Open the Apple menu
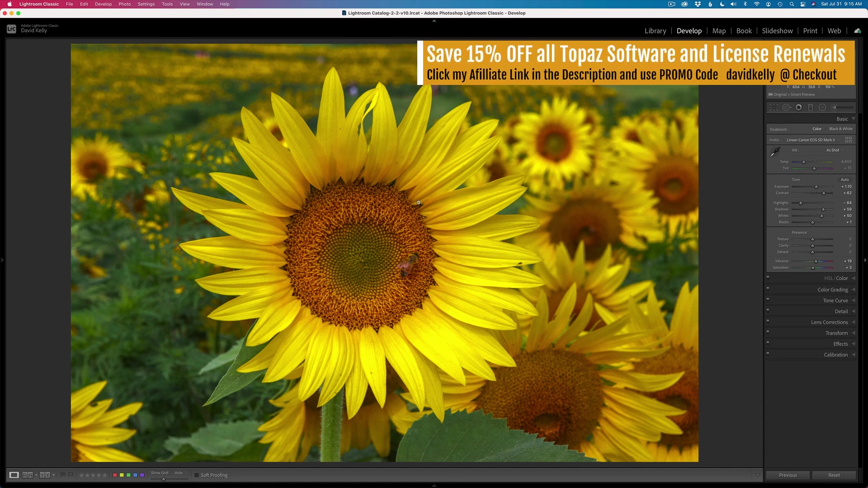This screenshot has height=488, width=868. [9, 4]
